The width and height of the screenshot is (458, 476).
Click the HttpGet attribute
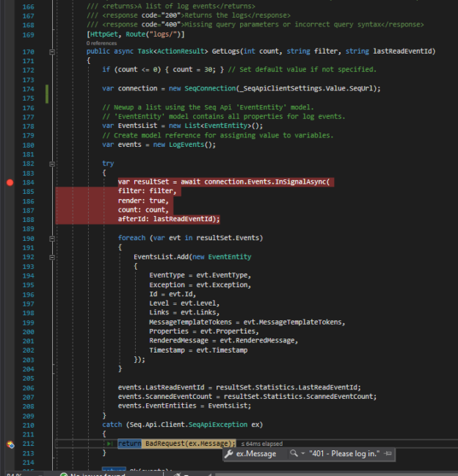pos(104,35)
